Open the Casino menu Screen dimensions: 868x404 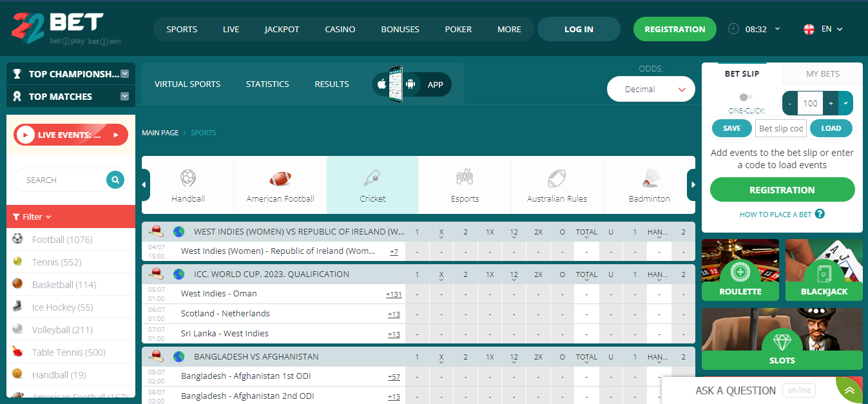pos(340,29)
